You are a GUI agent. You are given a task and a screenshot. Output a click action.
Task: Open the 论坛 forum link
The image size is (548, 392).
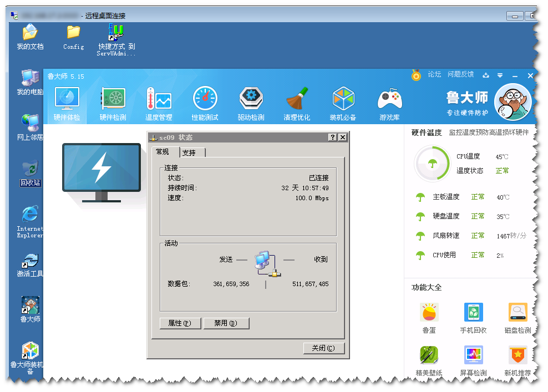click(x=434, y=74)
